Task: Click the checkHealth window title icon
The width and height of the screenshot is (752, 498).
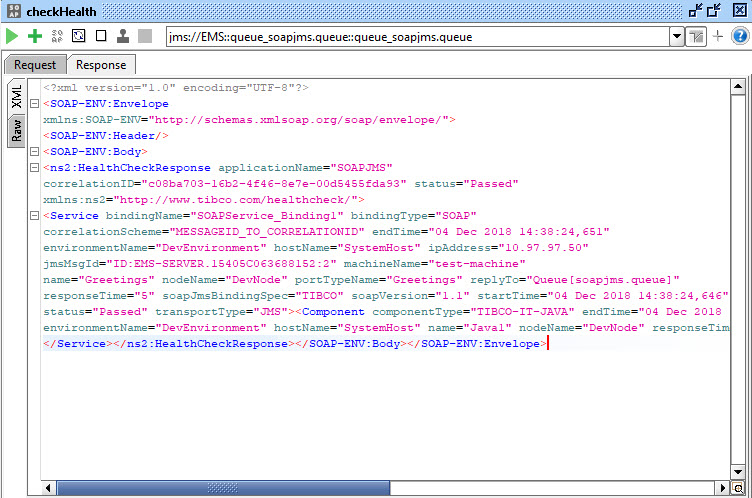Action: (14, 11)
